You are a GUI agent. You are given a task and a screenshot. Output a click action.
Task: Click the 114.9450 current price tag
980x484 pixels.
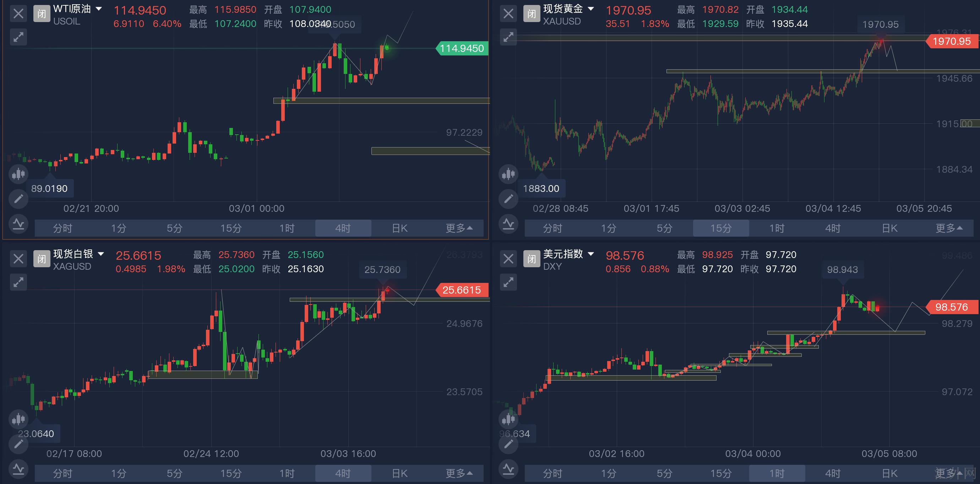point(462,48)
